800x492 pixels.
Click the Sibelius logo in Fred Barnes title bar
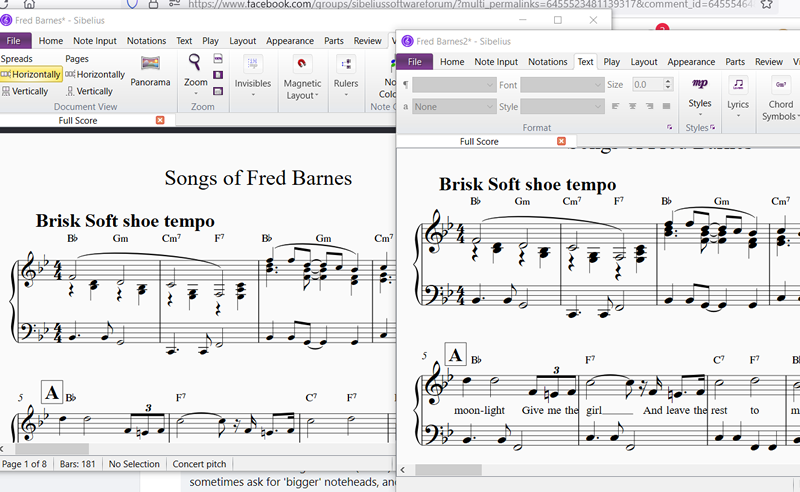pyautogui.click(x=6, y=20)
